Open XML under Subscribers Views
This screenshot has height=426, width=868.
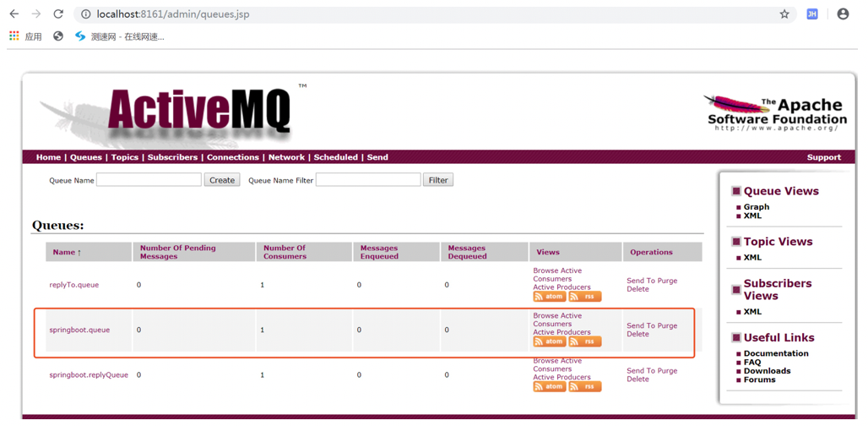(752, 312)
